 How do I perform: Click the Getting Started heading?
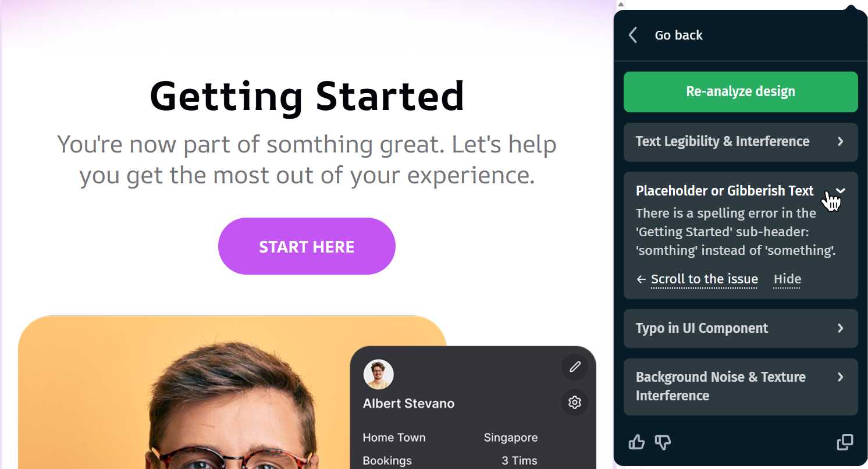click(x=307, y=96)
